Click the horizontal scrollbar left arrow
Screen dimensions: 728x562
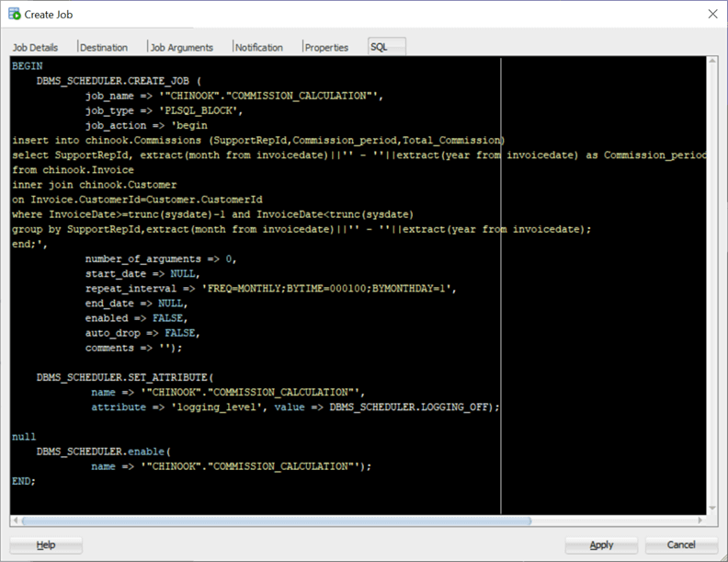point(16,521)
